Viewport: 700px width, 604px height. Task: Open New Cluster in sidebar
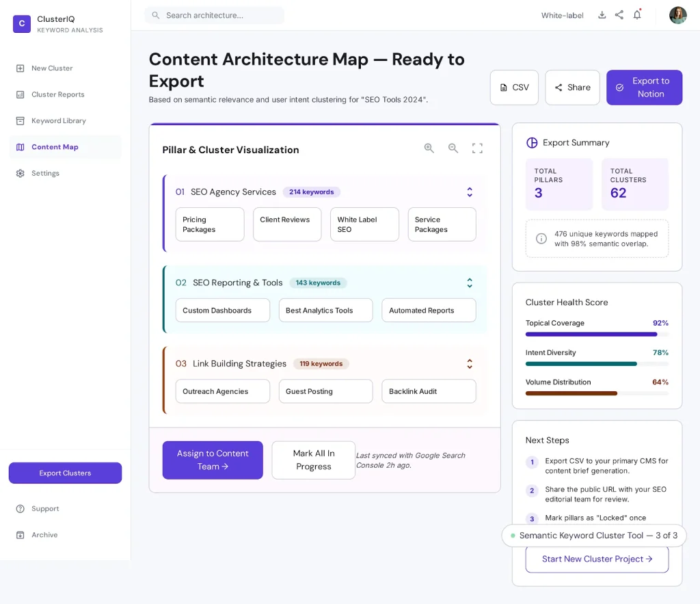pyautogui.click(x=65, y=68)
